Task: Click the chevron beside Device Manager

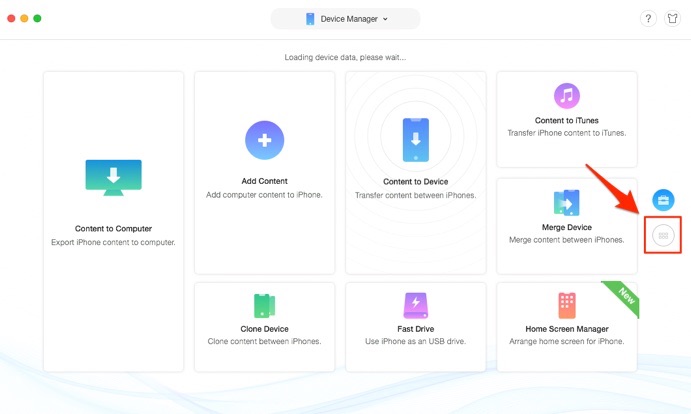Action: [x=385, y=19]
